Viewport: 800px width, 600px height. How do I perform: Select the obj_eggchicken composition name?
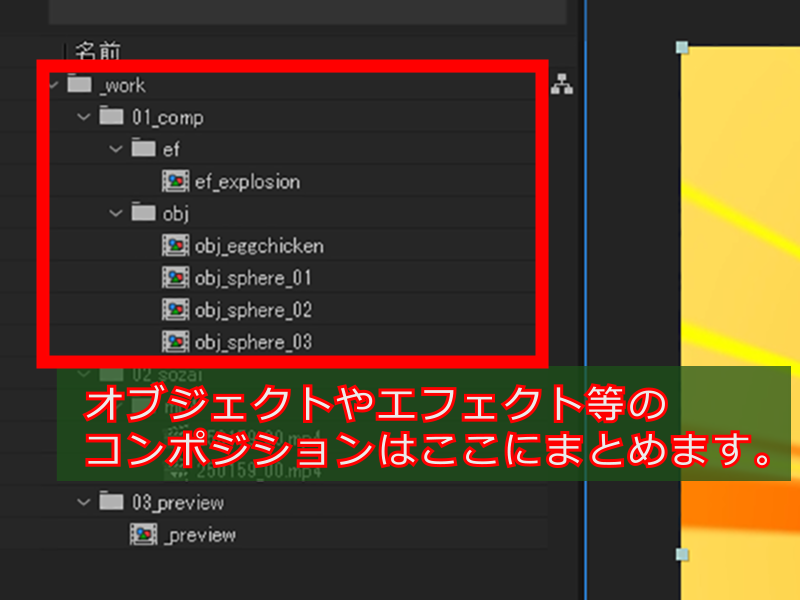pyautogui.click(x=259, y=246)
